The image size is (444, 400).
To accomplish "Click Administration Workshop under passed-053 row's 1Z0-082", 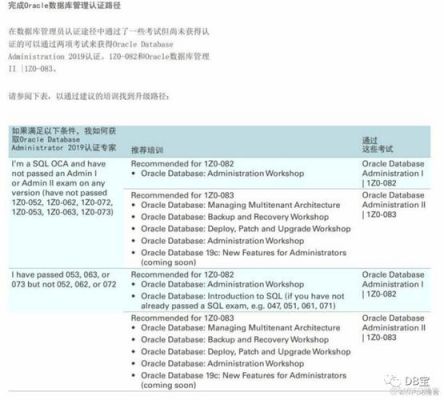I will 222,284.
